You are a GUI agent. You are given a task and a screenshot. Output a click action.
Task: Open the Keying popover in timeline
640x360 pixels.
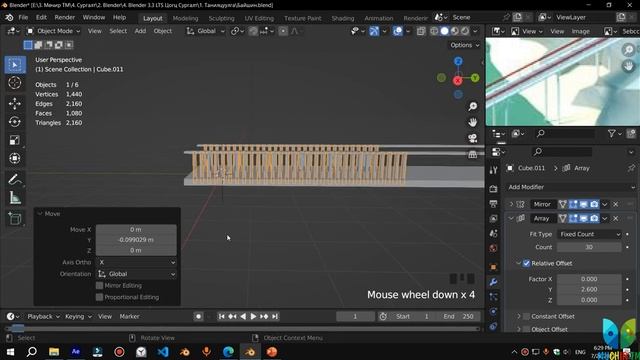click(78, 316)
